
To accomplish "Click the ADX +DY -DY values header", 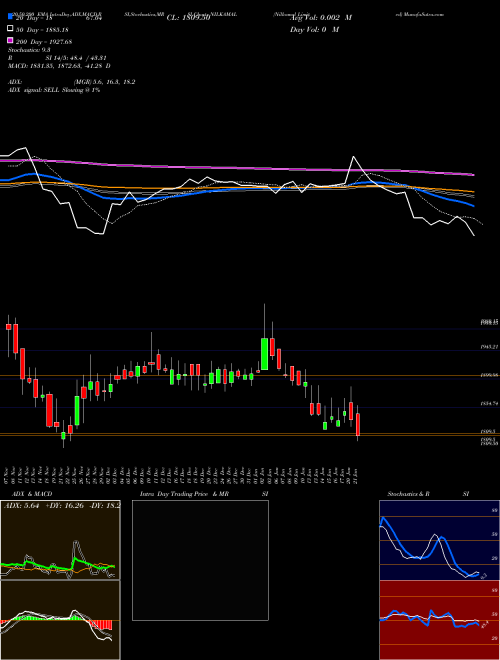I will (62, 506).
